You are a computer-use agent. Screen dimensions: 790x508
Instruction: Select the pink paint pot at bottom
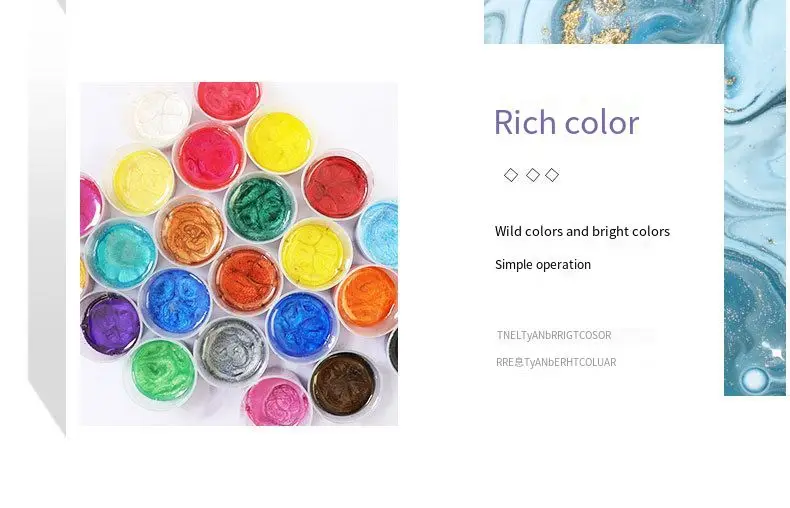tap(277, 400)
